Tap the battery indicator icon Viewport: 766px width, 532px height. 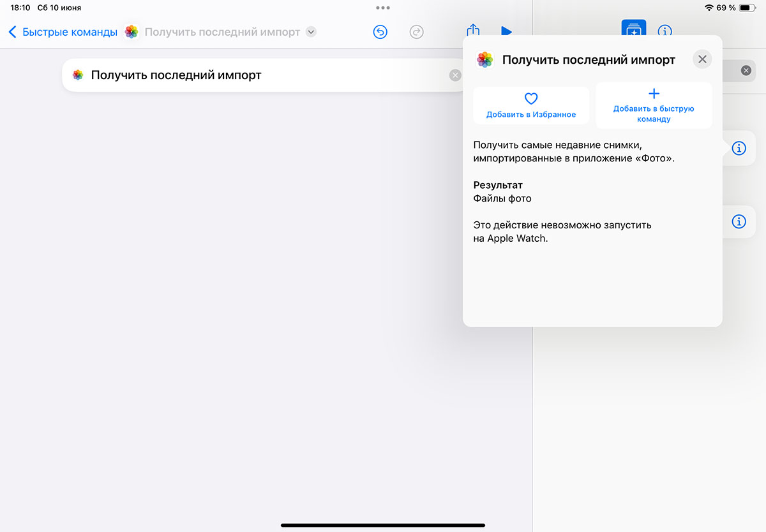pos(747,8)
